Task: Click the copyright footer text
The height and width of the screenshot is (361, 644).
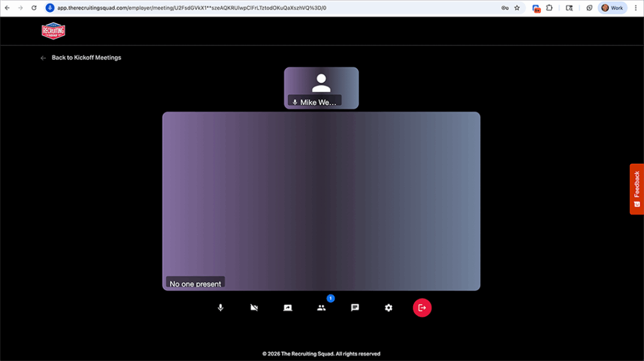Action: pos(321,353)
